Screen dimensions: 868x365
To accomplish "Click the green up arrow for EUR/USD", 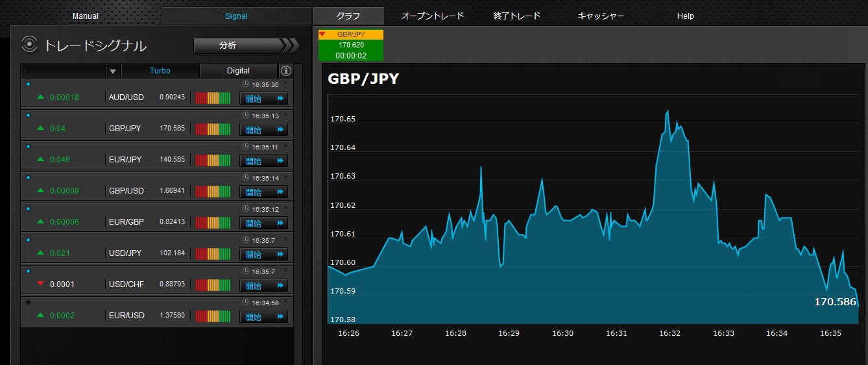I will point(41,315).
